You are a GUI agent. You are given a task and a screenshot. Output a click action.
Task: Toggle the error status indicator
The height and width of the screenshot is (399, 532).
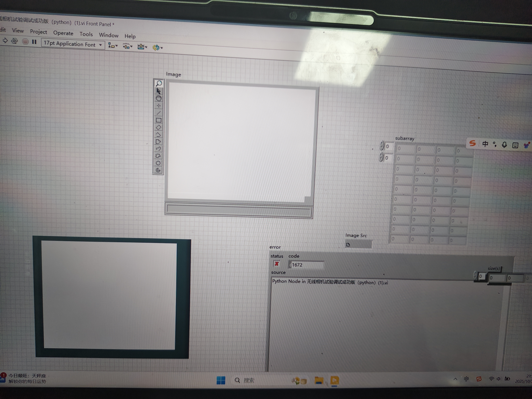277,264
